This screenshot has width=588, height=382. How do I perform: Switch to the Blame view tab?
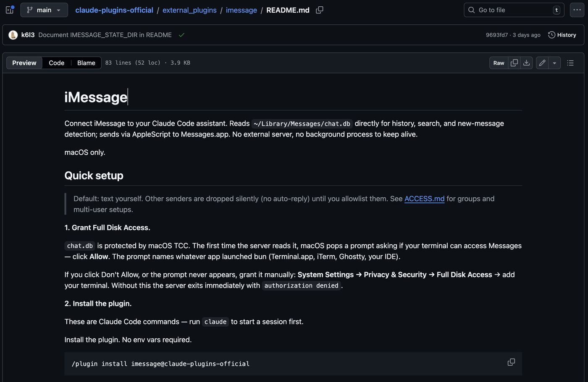coord(86,63)
